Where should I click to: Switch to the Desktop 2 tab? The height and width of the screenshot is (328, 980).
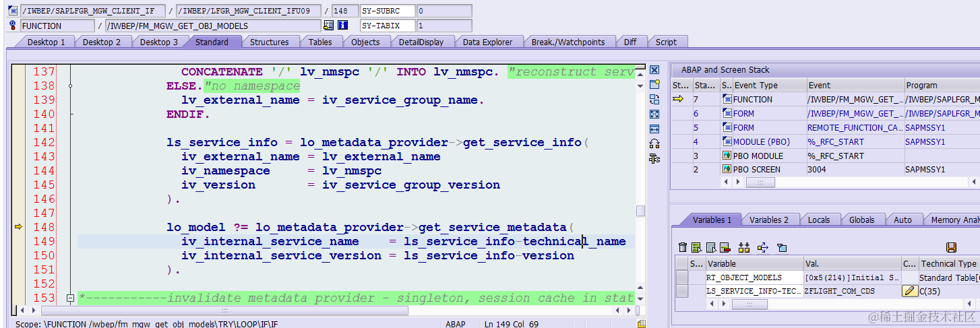[102, 42]
